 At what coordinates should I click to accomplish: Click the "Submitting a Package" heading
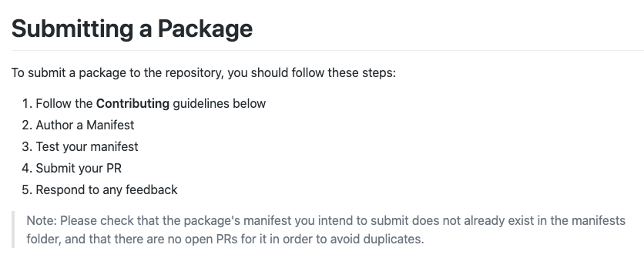[x=132, y=29]
